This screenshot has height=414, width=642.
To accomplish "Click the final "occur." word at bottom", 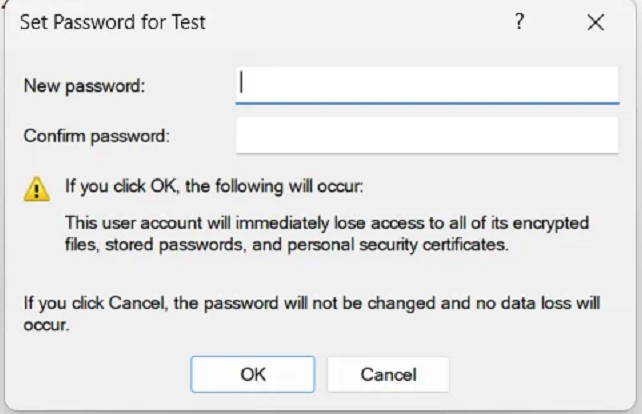I will (46, 325).
